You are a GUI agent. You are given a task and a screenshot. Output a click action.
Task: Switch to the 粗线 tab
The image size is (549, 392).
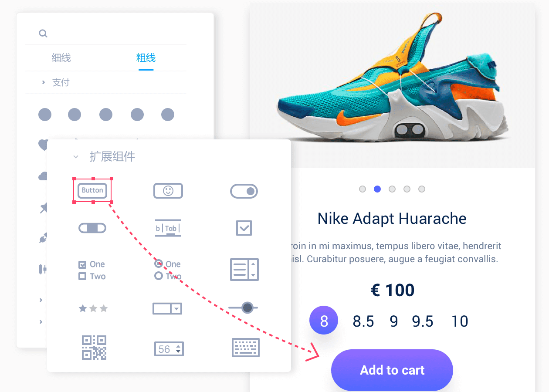(146, 58)
